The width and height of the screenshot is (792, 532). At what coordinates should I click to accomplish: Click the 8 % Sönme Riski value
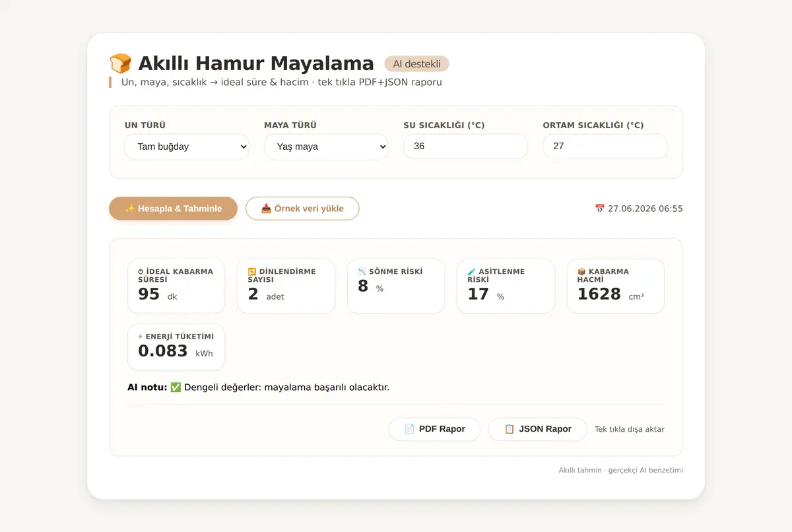coord(370,286)
